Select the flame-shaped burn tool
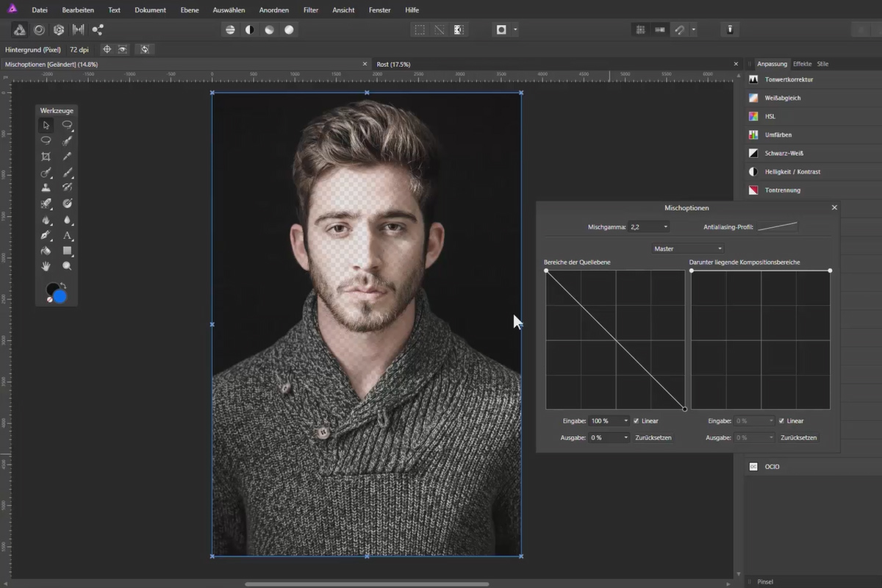This screenshot has width=882, height=588. (x=46, y=219)
